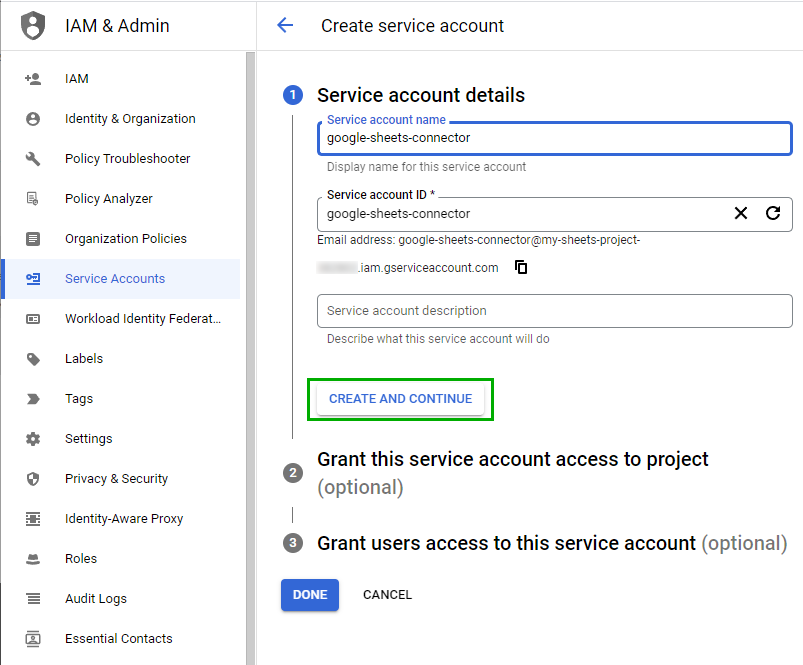Expand step 3 Grant users access section
This screenshot has width=803, height=665.
pos(293,542)
